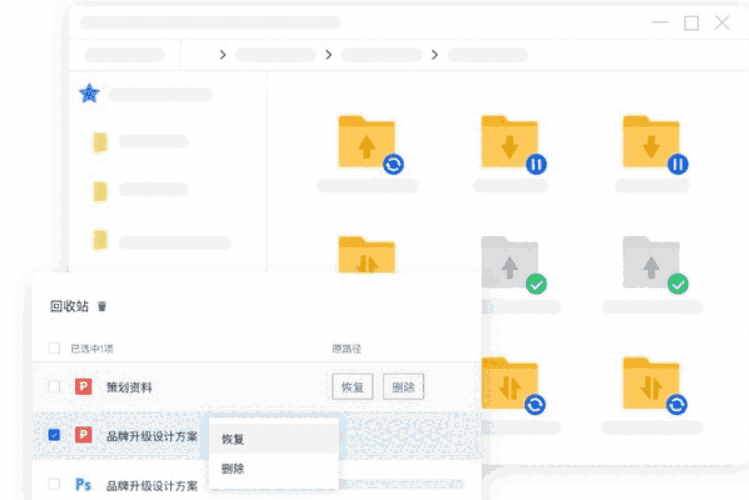Image resolution: width=749 pixels, height=500 pixels.
Task: Click the 已选中1项 label
Action: [92, 349]
